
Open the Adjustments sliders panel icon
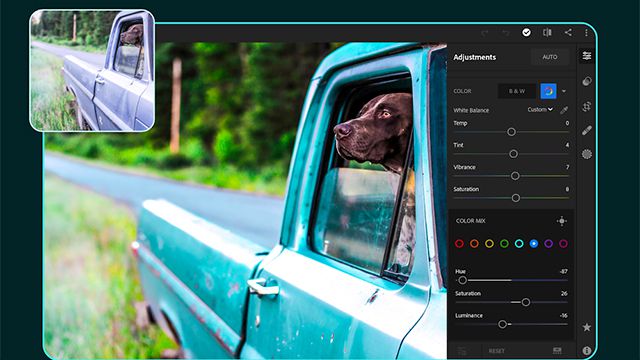[x=587, y=56]
